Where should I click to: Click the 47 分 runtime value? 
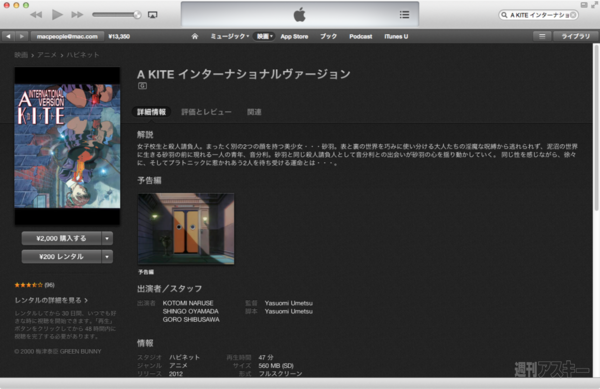(266, 357)
